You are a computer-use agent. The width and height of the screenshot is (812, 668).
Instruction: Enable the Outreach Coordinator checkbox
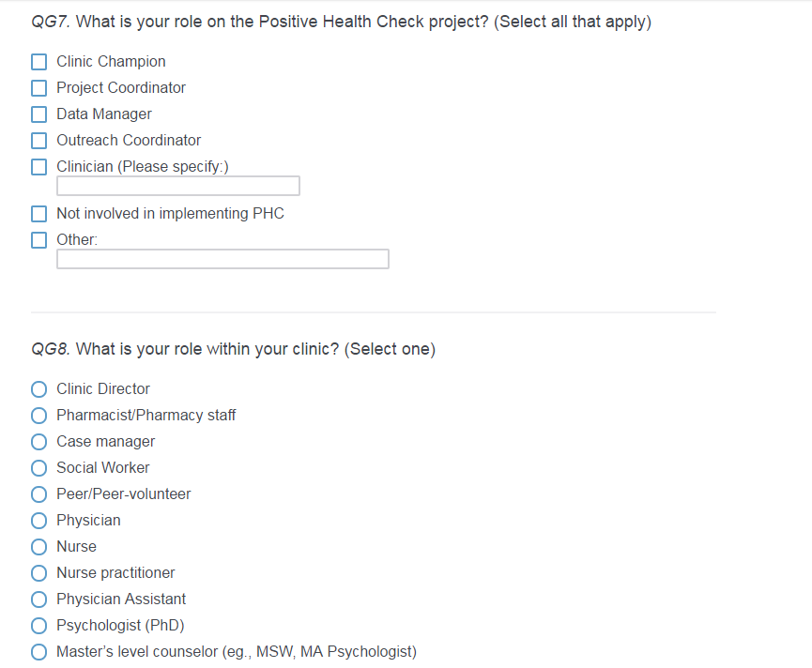click(x=39, y=141)
